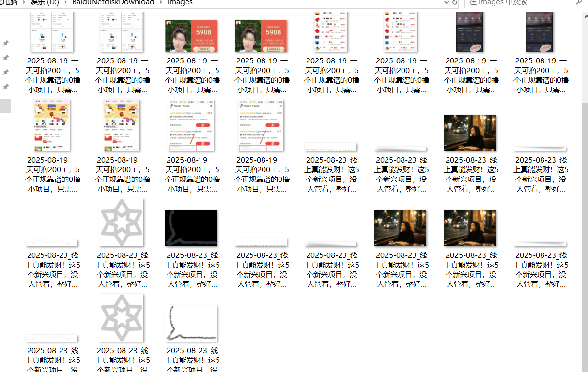
Task: Select the yellow pixel-pattern image thumbnail
Action: click(x=51, y=125)
